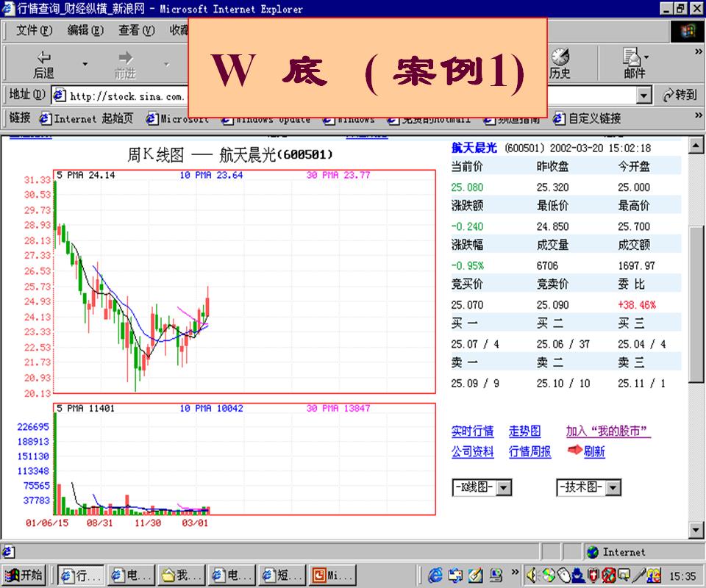
Task: Click the volume speaker tray icon
Action: [532, 576]
